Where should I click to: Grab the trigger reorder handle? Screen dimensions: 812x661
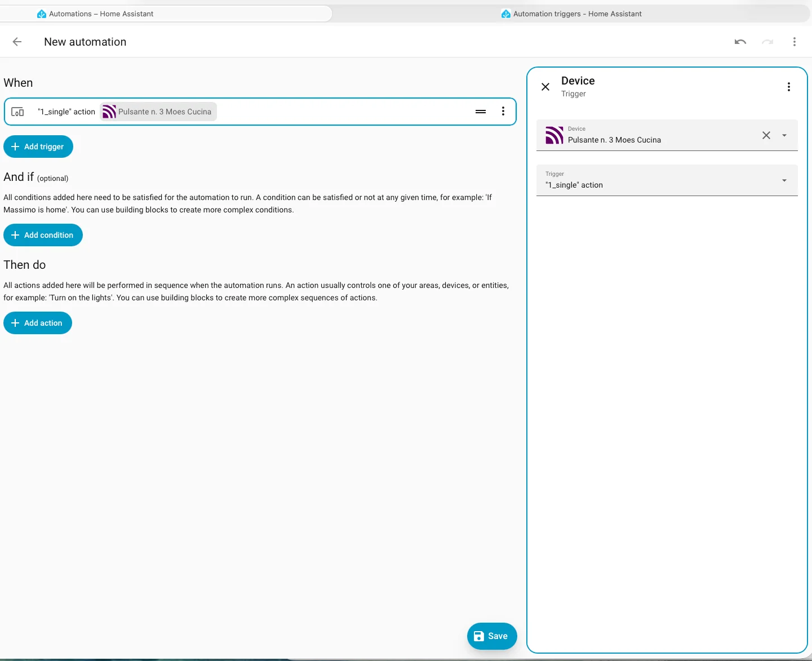pos(481,112)
